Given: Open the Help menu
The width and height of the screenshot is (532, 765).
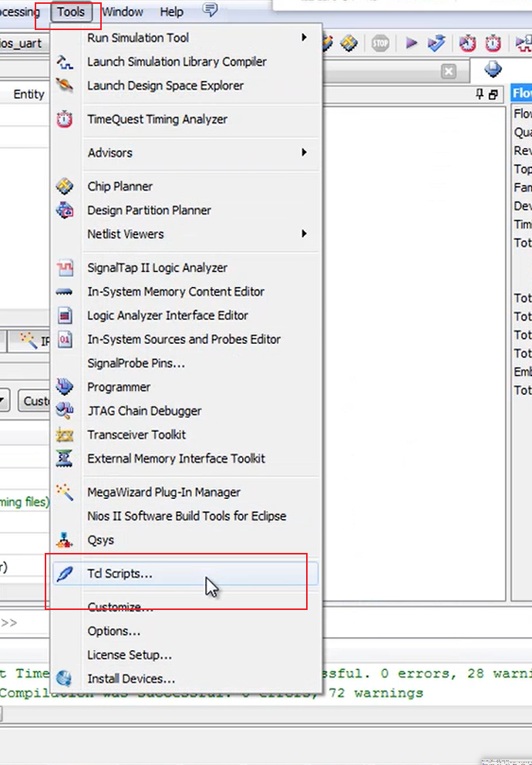Looking at the screenshot, I should 172,12.
